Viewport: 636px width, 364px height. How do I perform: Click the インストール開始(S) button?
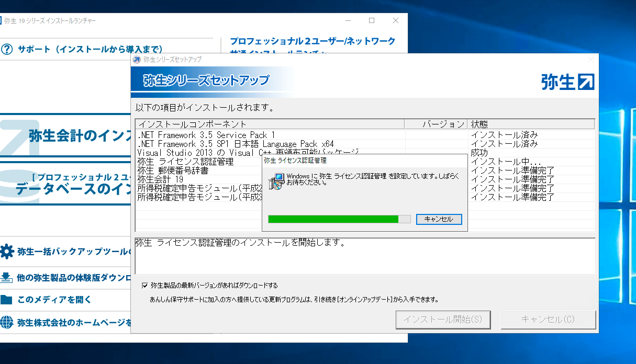tap(443, 320)
